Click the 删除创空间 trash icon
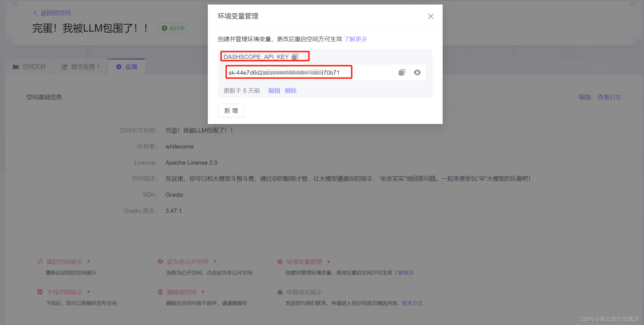This screenshot has width=644, height=325. pos(160,292)
